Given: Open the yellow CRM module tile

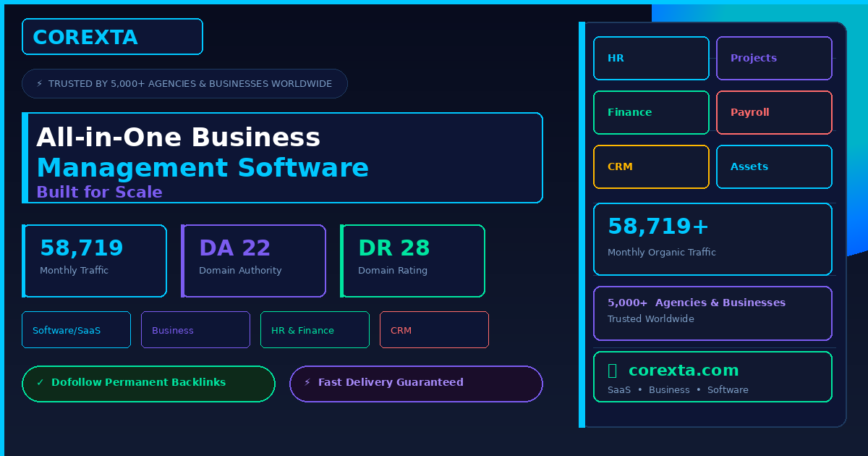Looking at the screenshot, I should [x=651, y=166].
